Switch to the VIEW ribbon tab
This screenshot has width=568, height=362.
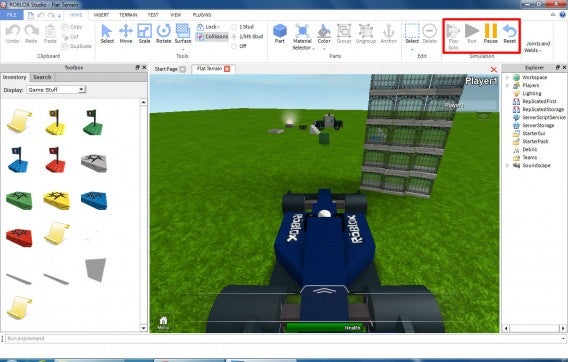click(x=176, y=15)
